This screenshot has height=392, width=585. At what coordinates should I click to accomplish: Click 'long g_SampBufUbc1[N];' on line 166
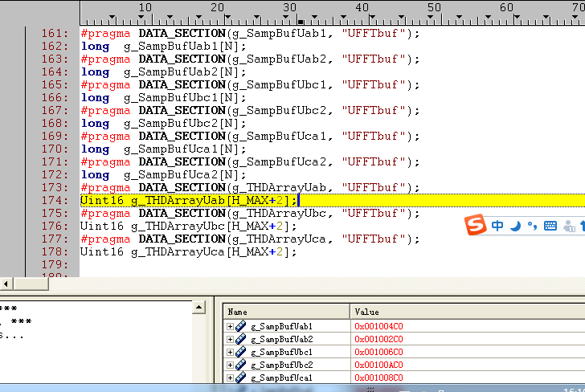click(163, 98)
